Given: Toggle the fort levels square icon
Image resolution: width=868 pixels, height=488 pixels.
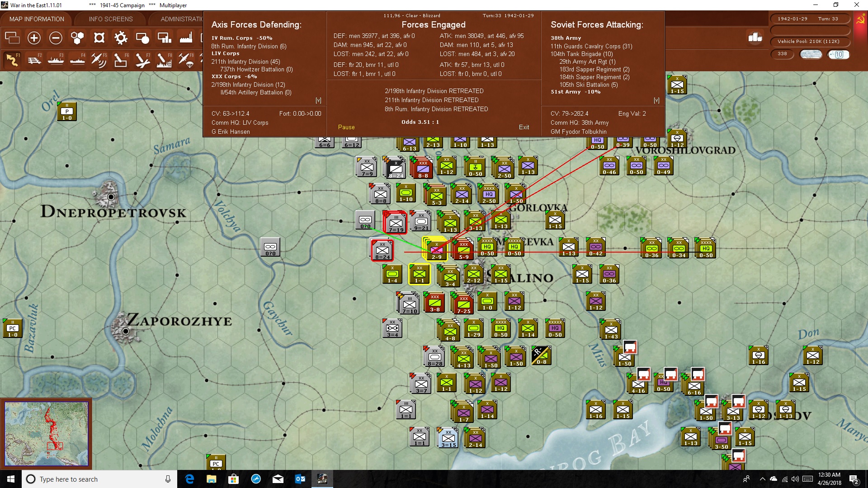Looking at the screenshot, I should [99, 38].
